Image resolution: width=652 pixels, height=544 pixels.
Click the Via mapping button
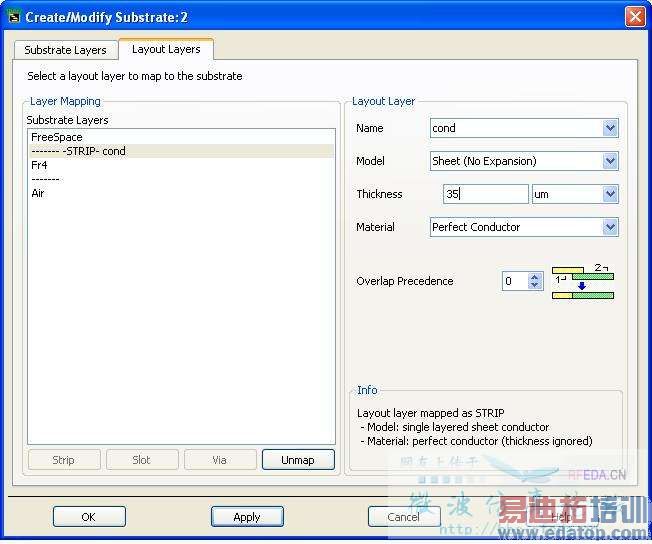[220, 460]
